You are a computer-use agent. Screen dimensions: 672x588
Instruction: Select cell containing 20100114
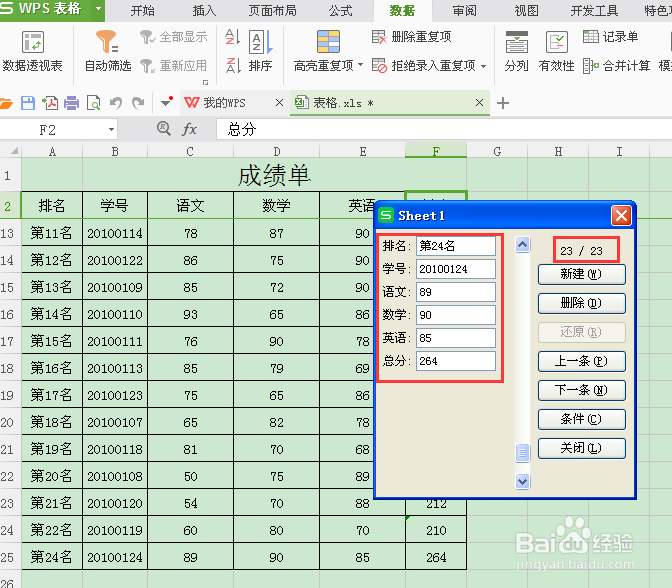tap(115, 234)
